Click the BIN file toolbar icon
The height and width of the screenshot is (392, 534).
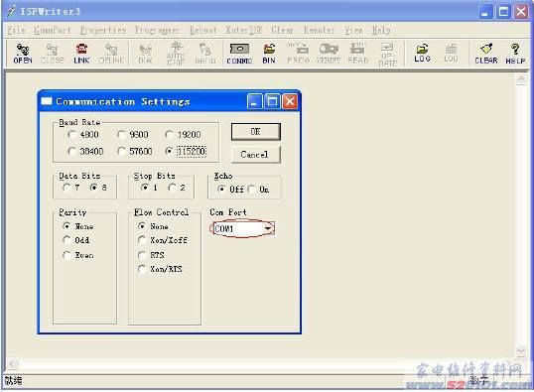[269, 54]
